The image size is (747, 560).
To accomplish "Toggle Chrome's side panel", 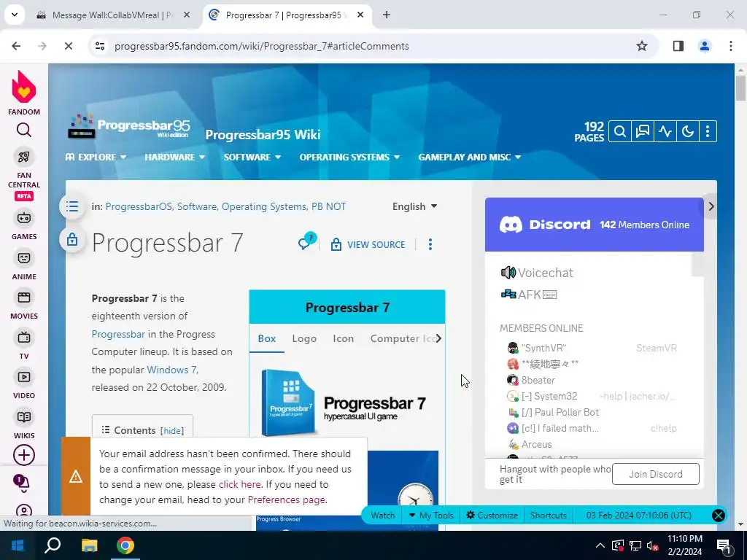I will [678, 46].
